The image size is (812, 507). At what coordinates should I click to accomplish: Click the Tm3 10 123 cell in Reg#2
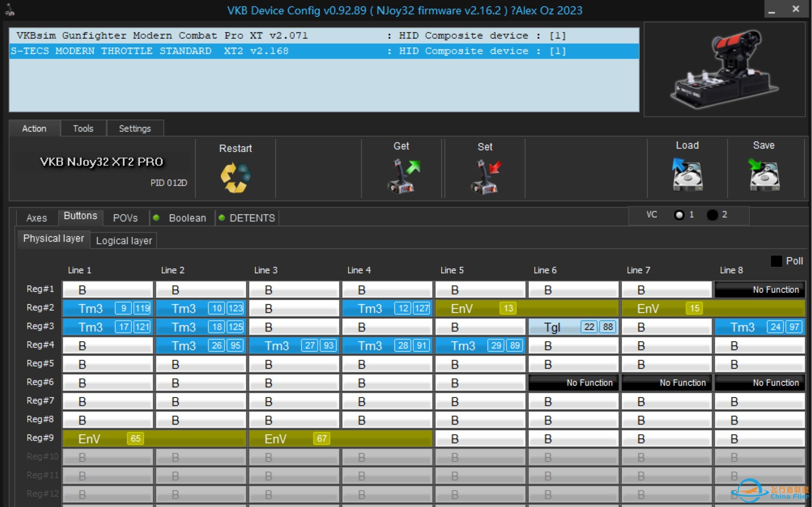coord(201,308)
